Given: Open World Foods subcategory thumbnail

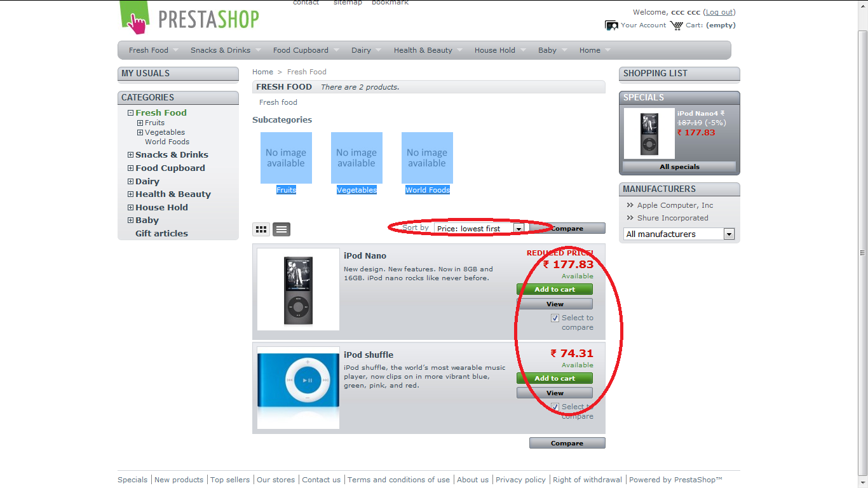Looking at the screenshot, I should (427, 158).
